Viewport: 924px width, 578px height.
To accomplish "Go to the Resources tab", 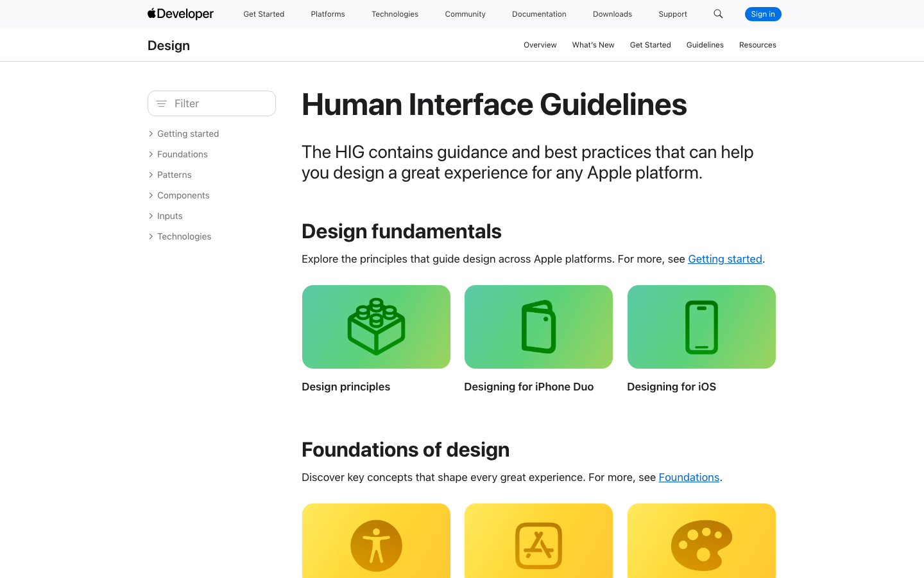I will [x=758, y=45].
